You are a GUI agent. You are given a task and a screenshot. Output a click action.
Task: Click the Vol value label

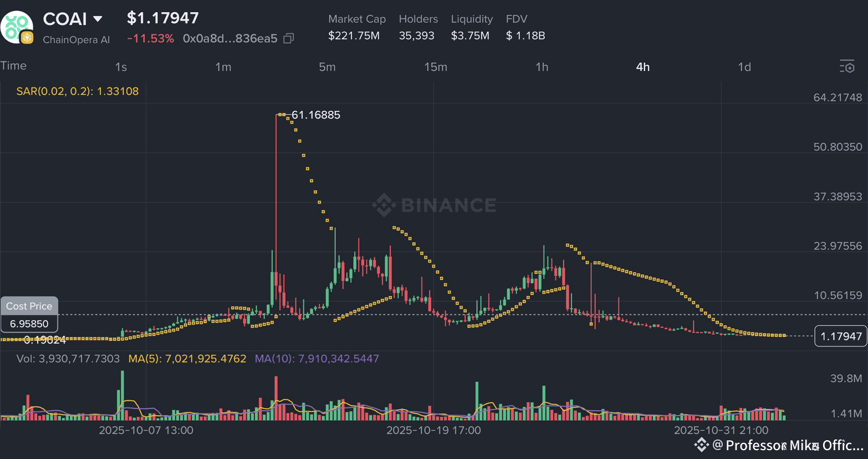point(68,359)
